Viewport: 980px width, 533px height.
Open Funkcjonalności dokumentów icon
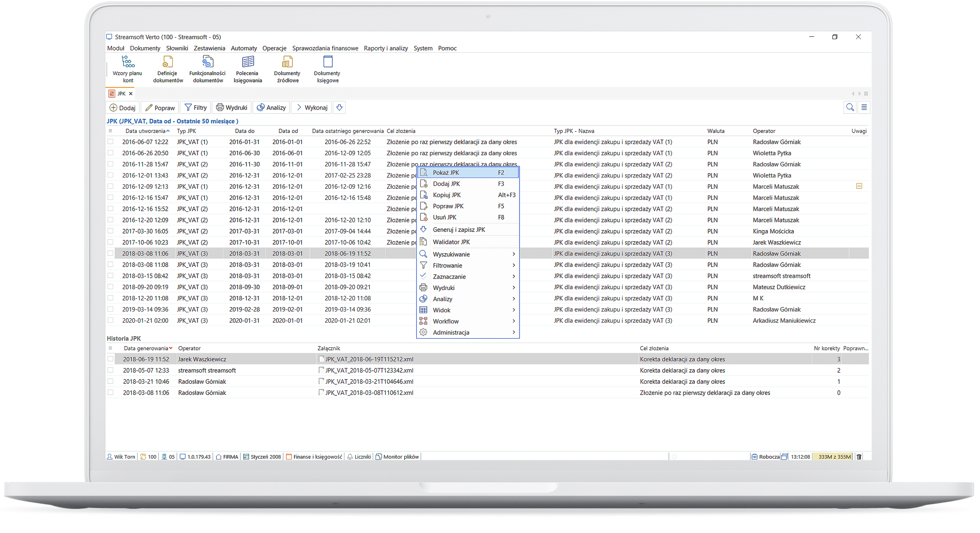208,69
